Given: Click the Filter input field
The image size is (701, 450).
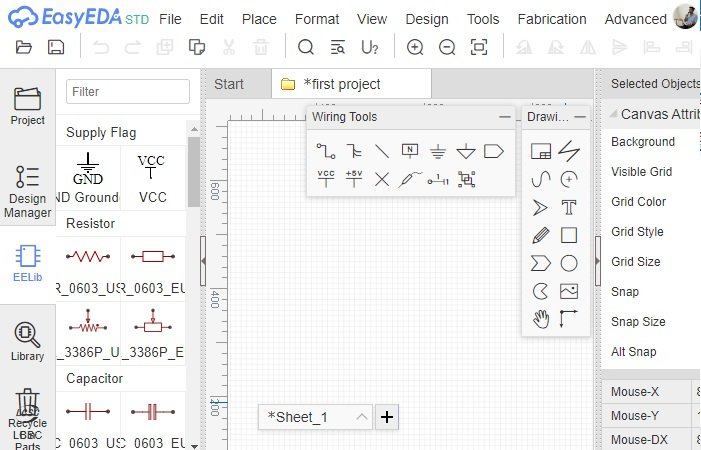Looking at the screenshot, I should 128,92.
